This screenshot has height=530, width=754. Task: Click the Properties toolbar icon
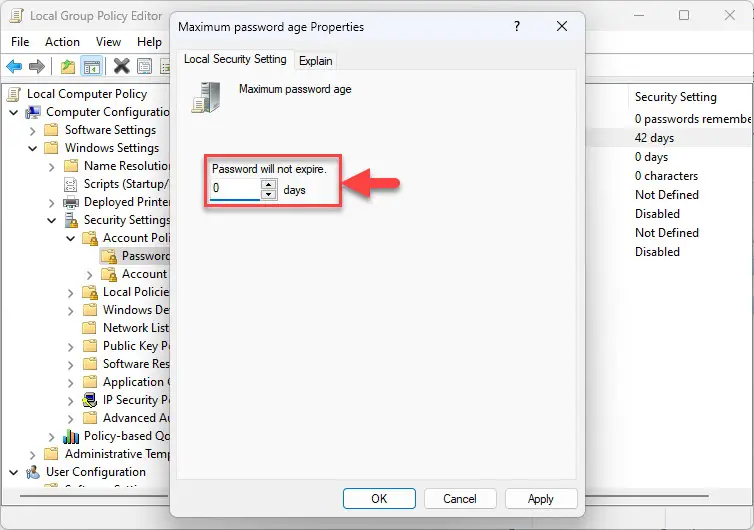point(145,67)
